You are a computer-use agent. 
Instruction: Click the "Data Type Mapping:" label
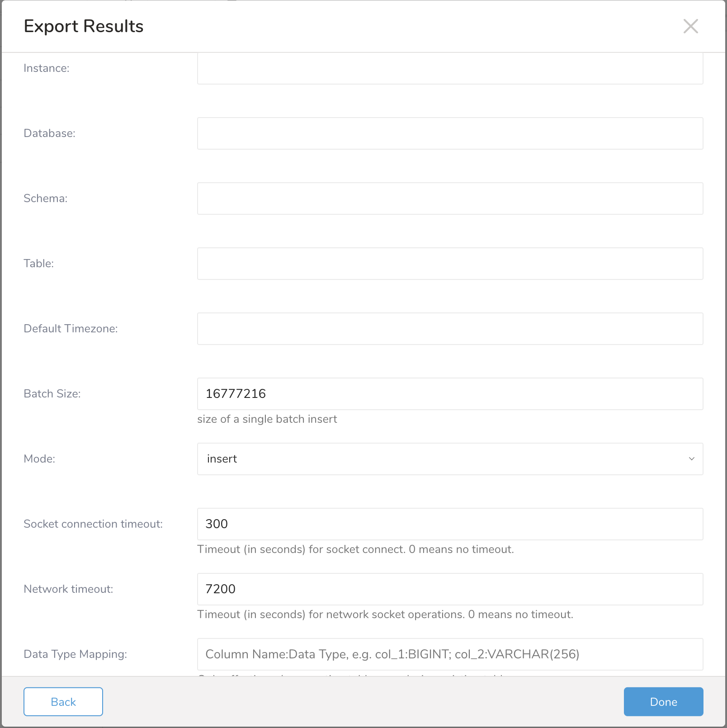tap(75, 654)
